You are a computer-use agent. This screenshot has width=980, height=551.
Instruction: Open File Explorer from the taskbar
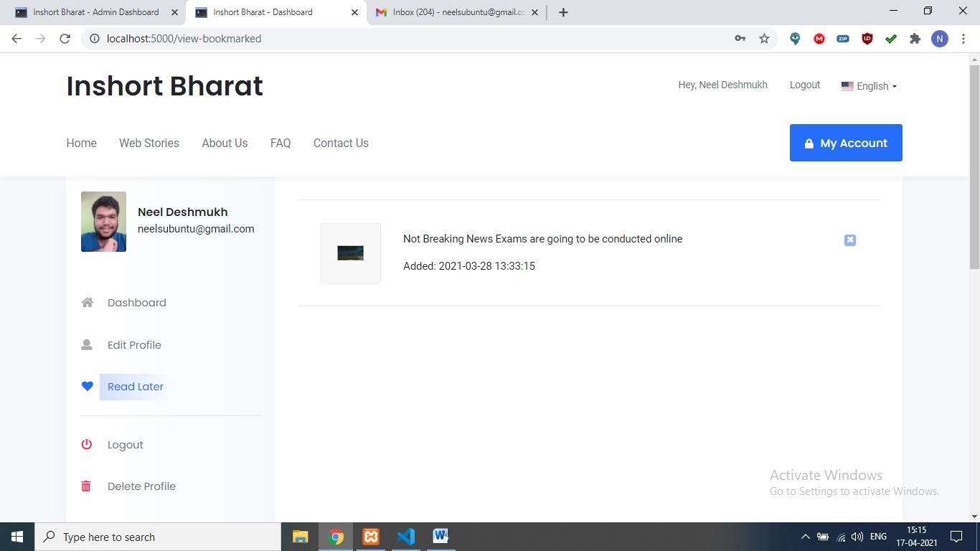click(300, 537)
